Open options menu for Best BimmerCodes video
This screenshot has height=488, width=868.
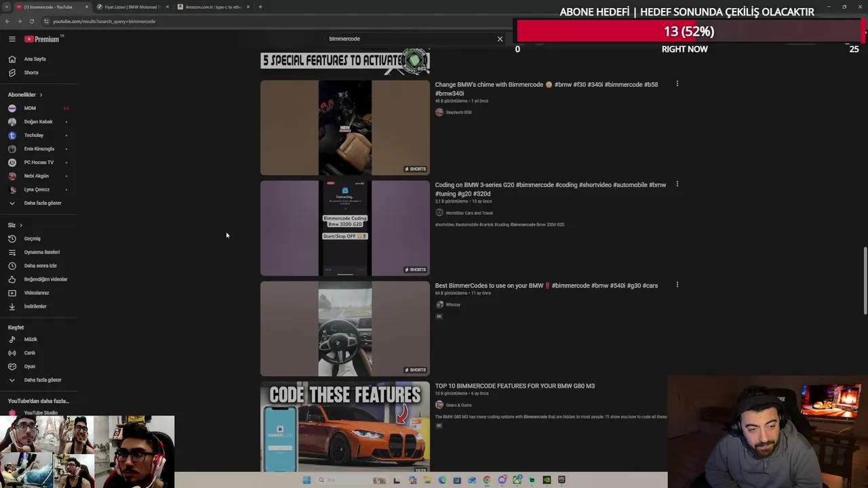click(677, 285)
